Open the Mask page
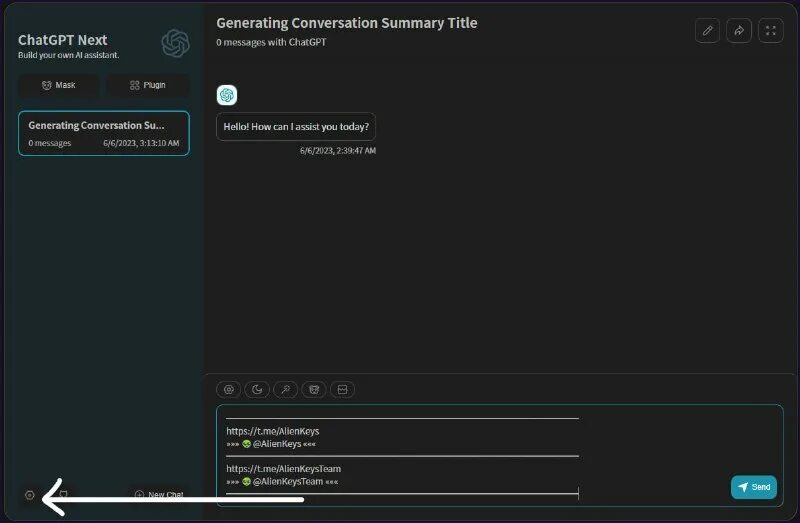 [x=59, y=85]
